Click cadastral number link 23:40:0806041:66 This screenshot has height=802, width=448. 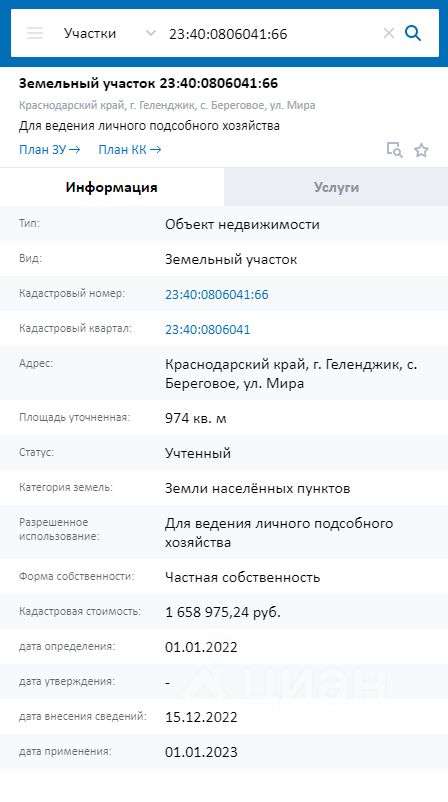(217, 295)
